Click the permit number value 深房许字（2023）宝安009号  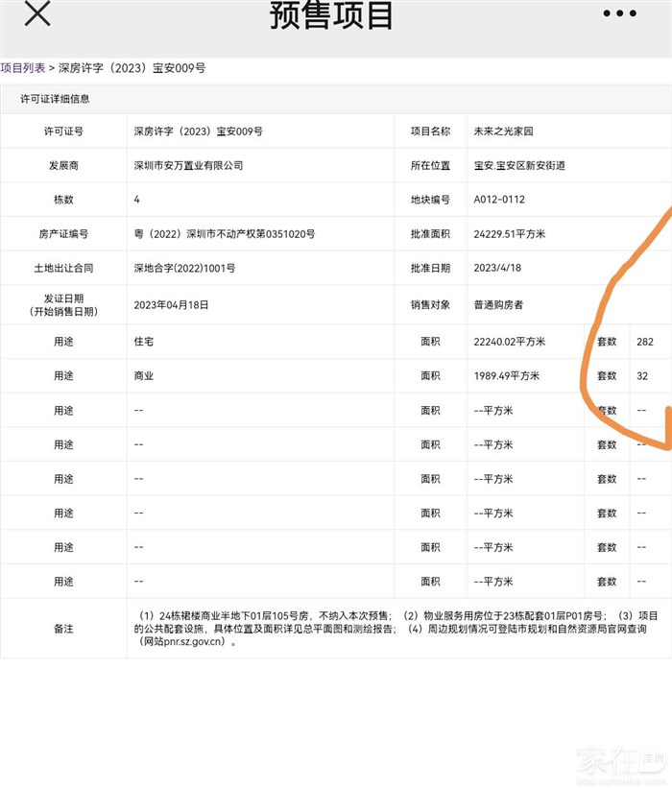[198, 131]
